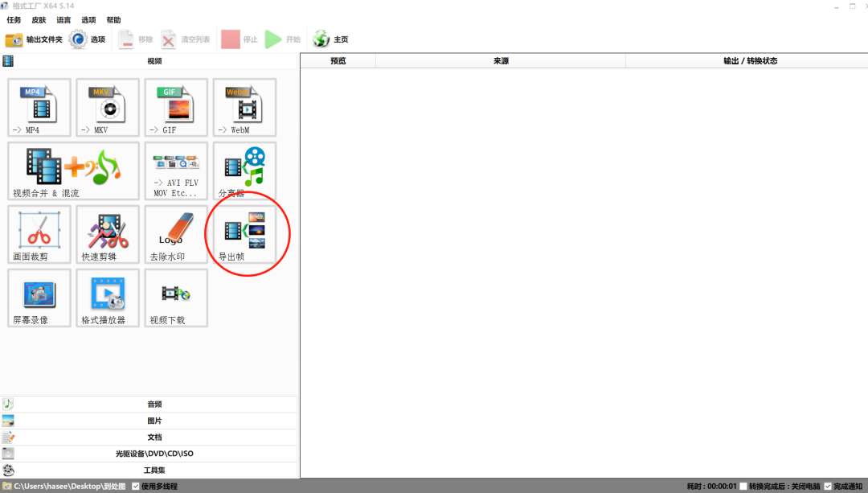Open the 语言 menu

[63, 20]
